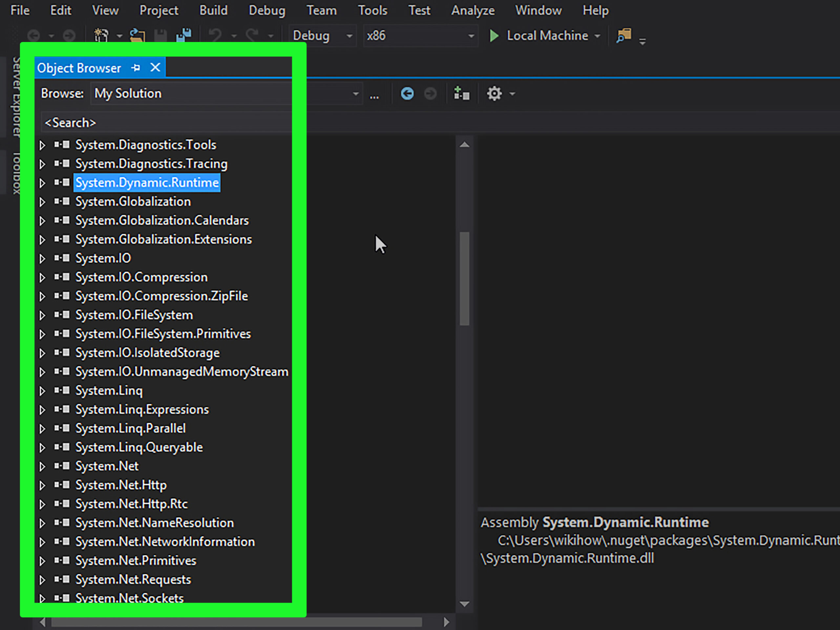Click the Local Machine run target icon
This screenshot has height=630, width=840.
(495, 36)
